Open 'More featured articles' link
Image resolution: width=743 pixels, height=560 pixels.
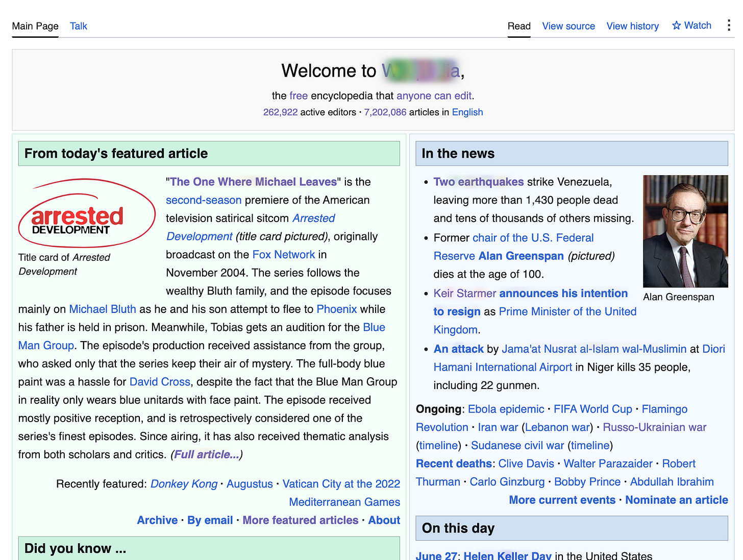(x=300, y=520)
